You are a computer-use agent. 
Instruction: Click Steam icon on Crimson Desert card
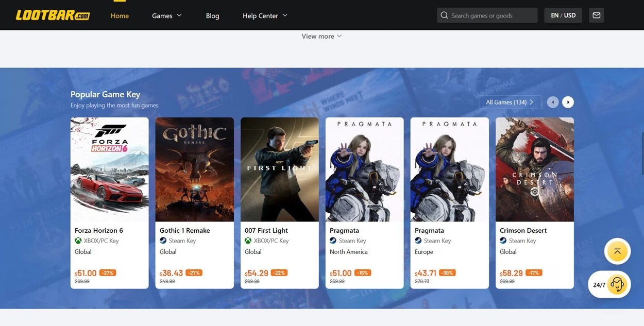503,241
